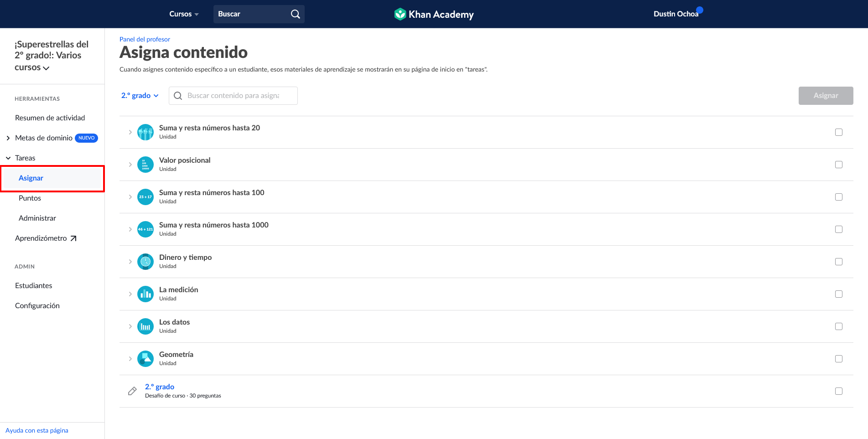Open Resumen de actividad in sidebar

point(50,118)
